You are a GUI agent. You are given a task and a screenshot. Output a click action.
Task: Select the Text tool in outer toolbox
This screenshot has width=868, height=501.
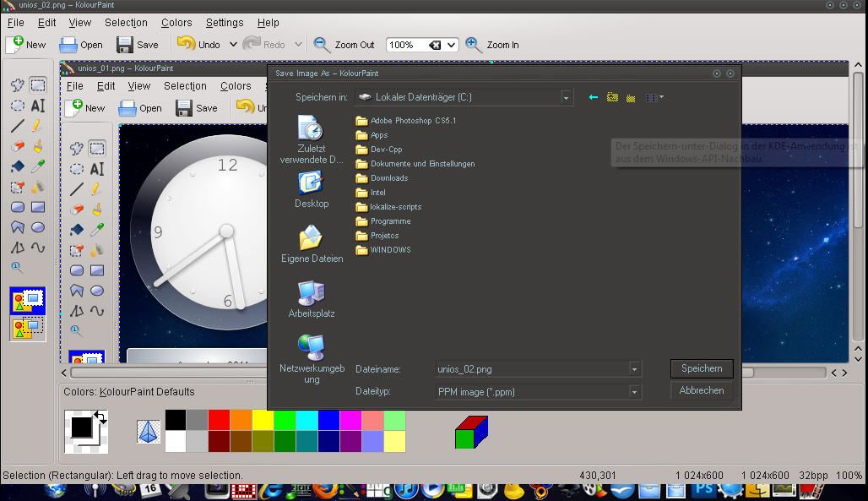38,106
